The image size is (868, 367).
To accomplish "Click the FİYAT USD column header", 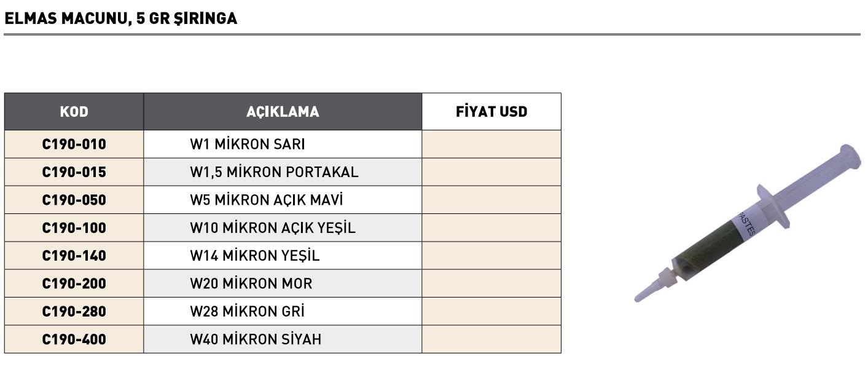I will click(x=491, y=112).
